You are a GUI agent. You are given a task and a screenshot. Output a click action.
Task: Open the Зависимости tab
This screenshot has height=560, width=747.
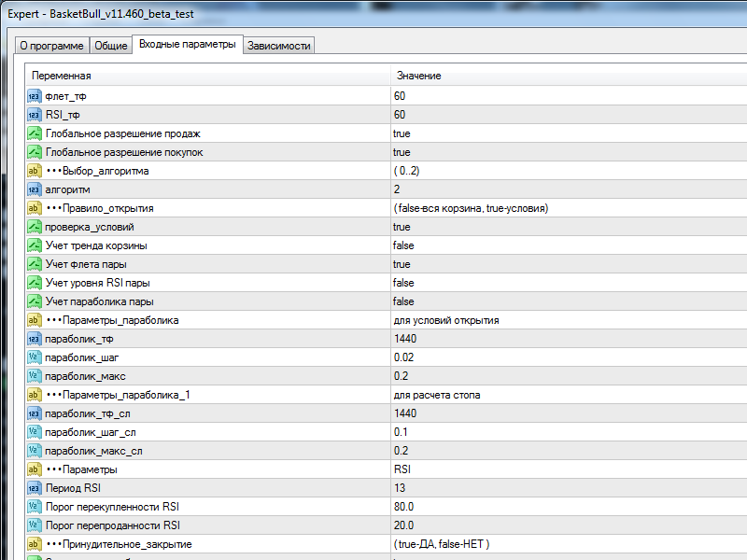tap(279, 46)
